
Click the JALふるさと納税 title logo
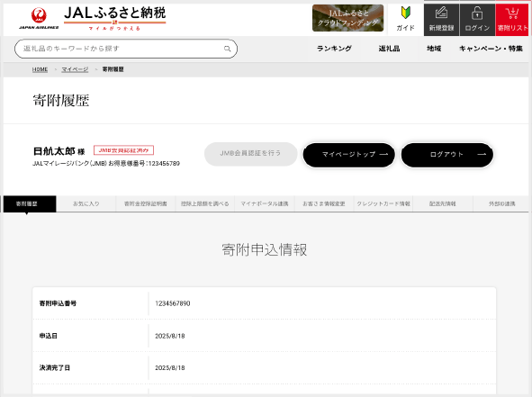click(114, 18)
